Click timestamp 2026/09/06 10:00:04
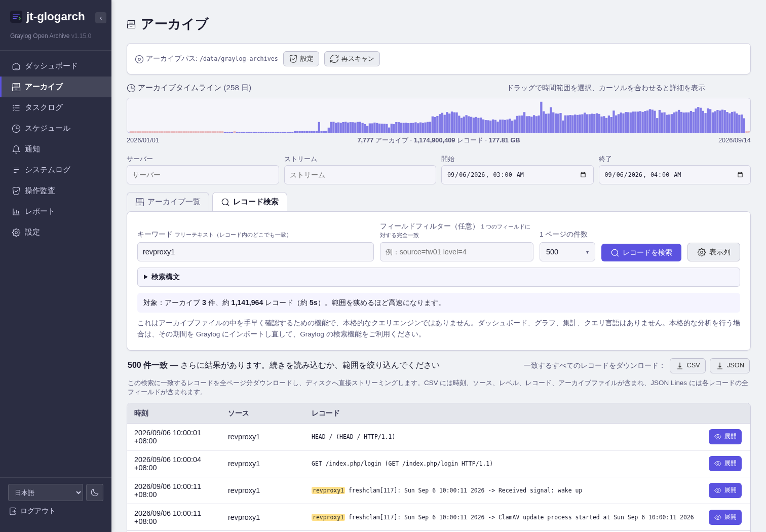This screenshot has height=532, width=766. [x=168, y=464]
